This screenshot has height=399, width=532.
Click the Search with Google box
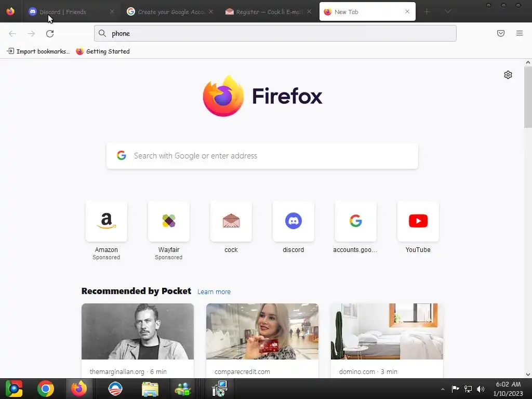point(262,156)
